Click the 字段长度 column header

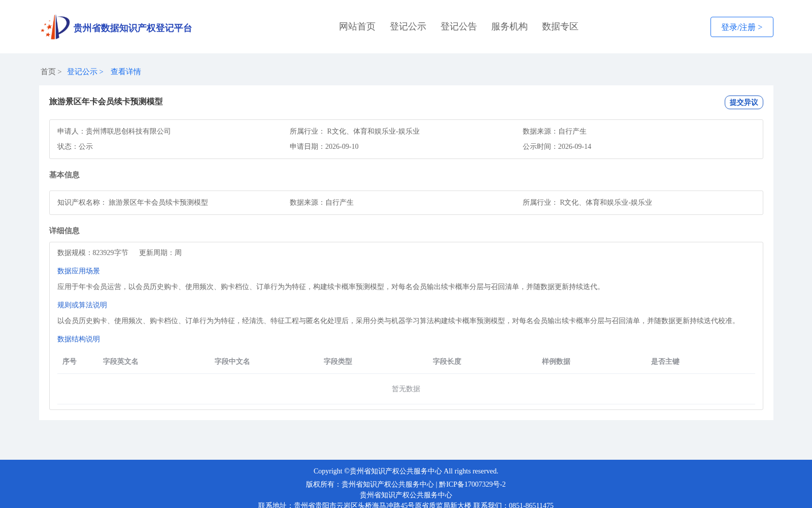click(x=447, y=361)
